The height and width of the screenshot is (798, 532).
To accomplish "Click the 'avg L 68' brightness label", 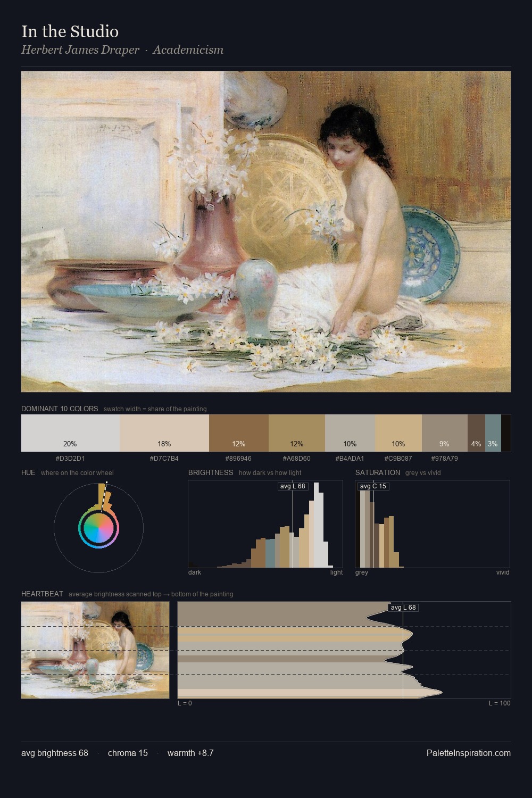I will tap(293, 486).
